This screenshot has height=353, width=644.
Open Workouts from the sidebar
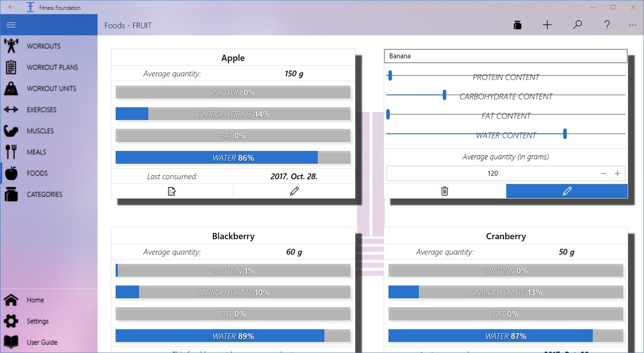point(49,46)
